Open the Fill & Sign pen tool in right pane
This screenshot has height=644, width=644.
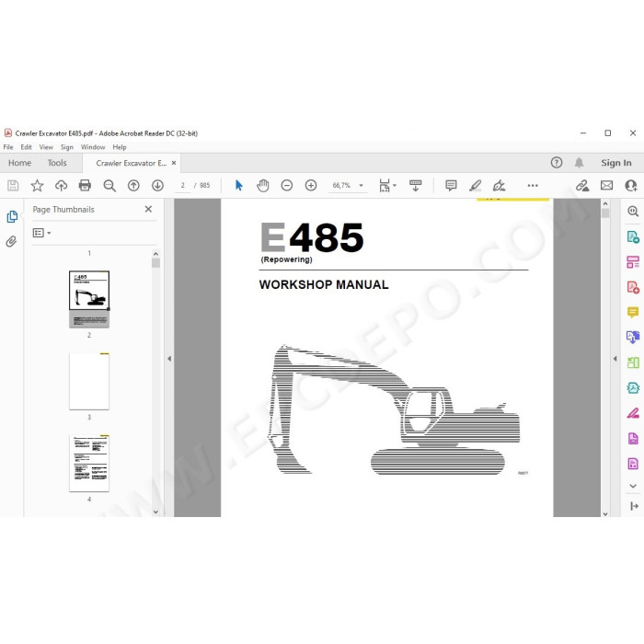coord(633,413)
